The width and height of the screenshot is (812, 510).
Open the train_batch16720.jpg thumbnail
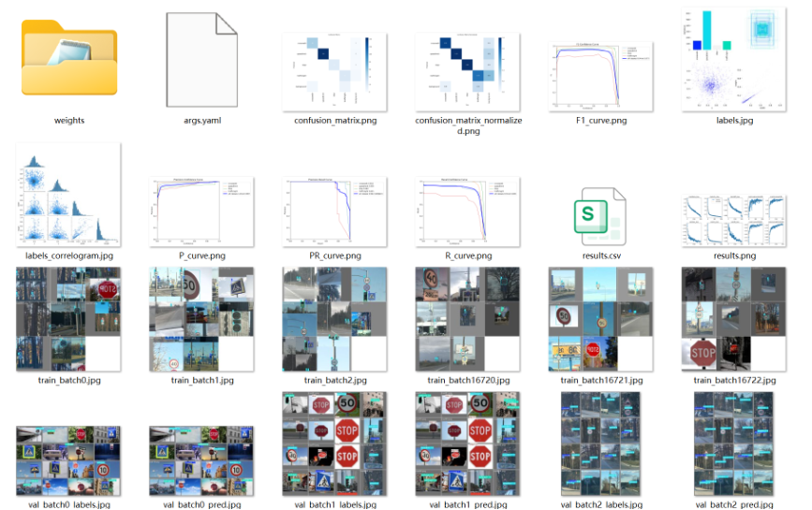point(467,319)
